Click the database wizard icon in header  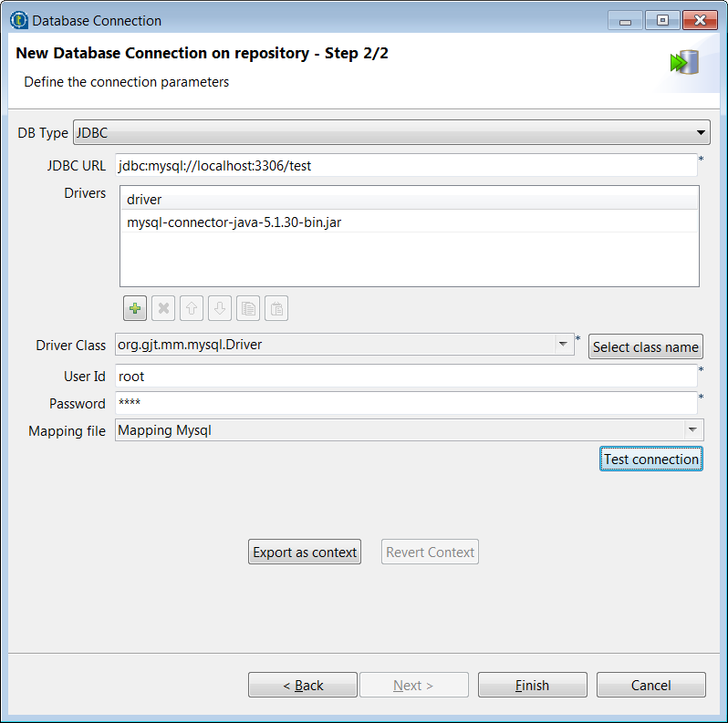point(683,63)
